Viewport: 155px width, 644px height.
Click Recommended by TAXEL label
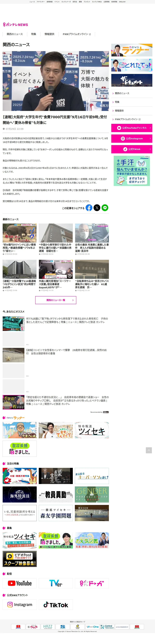(99, 412)
